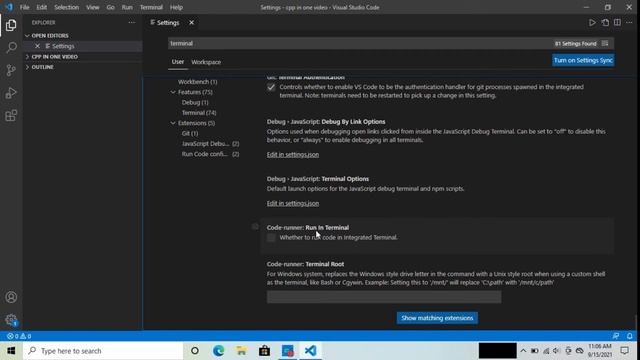The width and height of the screenshot is (640, 360).
Task: Click the Terminal Root text field
Action: 384,297
